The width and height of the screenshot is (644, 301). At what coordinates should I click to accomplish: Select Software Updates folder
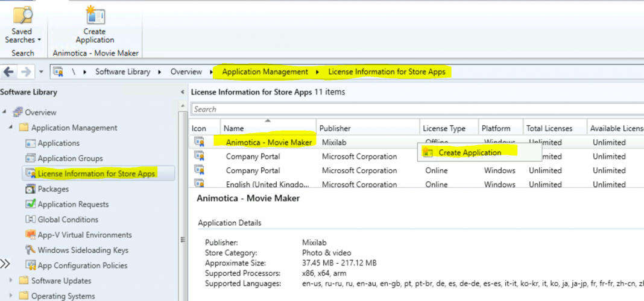[x=61, y=281]
